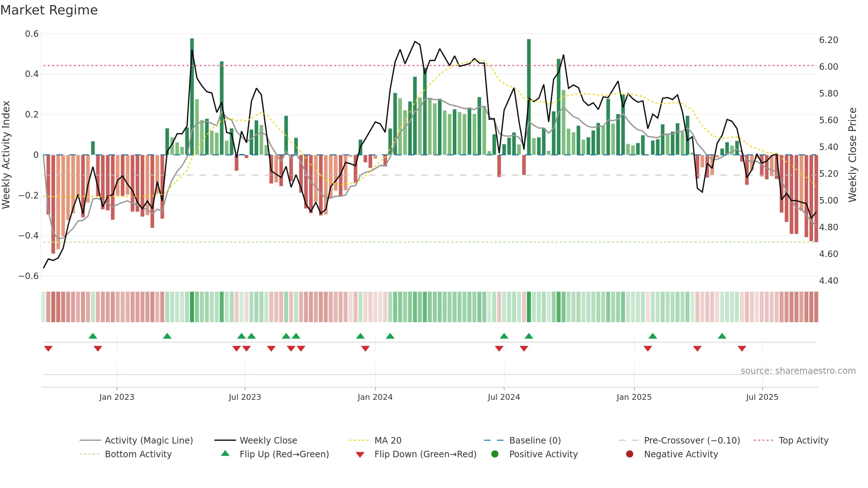Toggle the Bottom Activity legend entry
Screen dimensions: 868x488
pos(125,454)
